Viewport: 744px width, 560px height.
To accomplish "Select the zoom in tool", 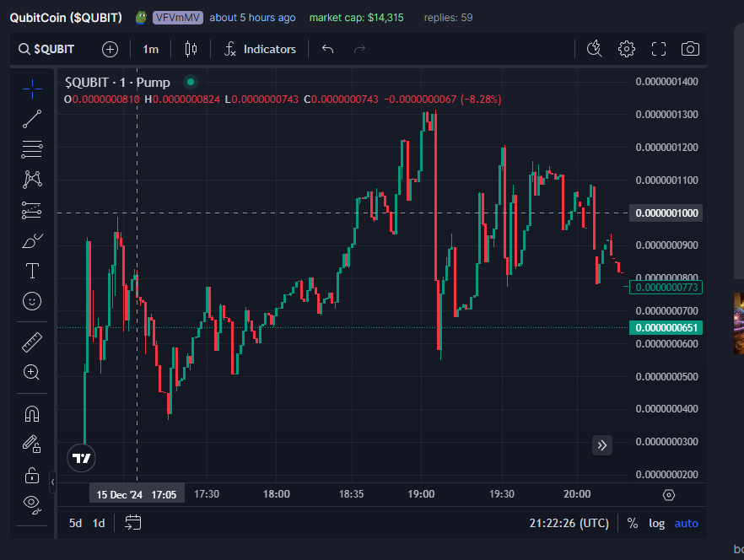I will [x=32, y=373].
